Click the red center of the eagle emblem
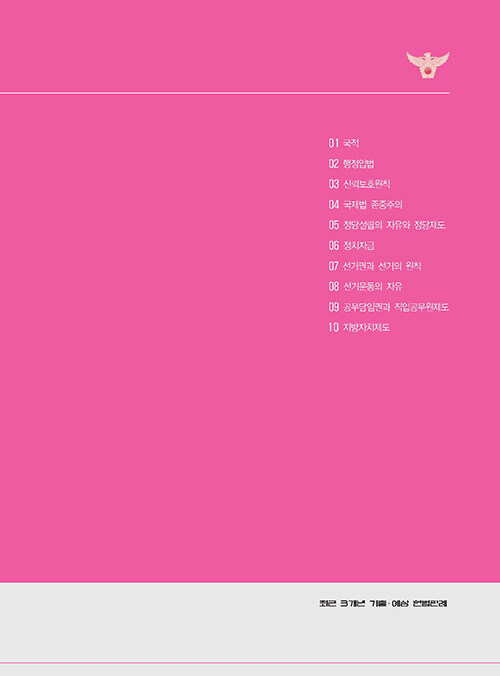This screenshot has width=500, height=676. click(x=428, y=71)
